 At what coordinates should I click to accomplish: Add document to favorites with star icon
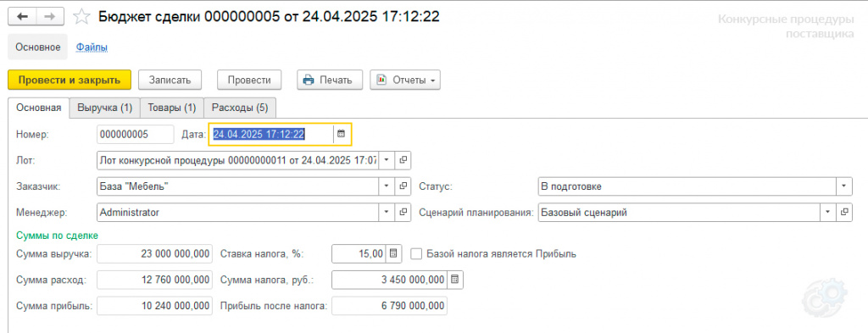82,17
